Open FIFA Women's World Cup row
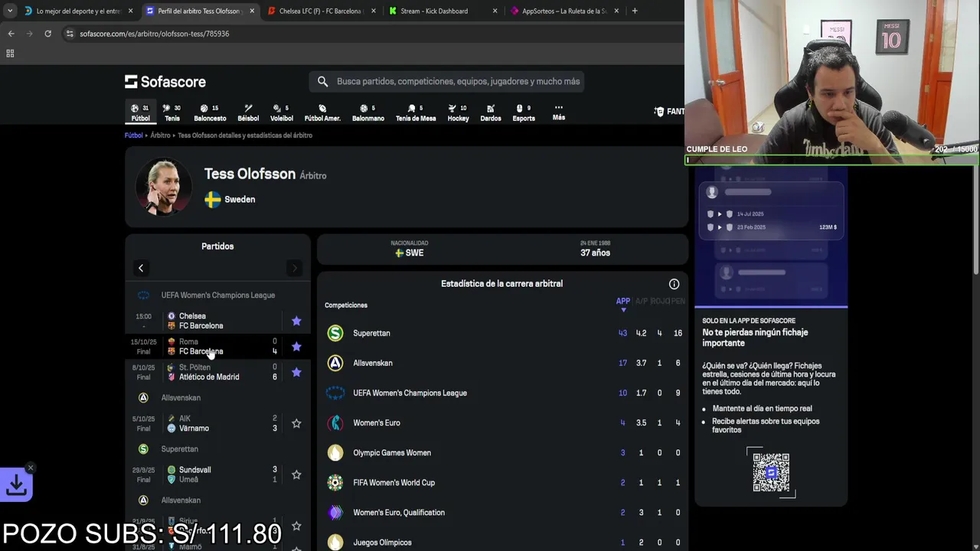This screenshot has height=551, width=980. [x=502, y=482]
